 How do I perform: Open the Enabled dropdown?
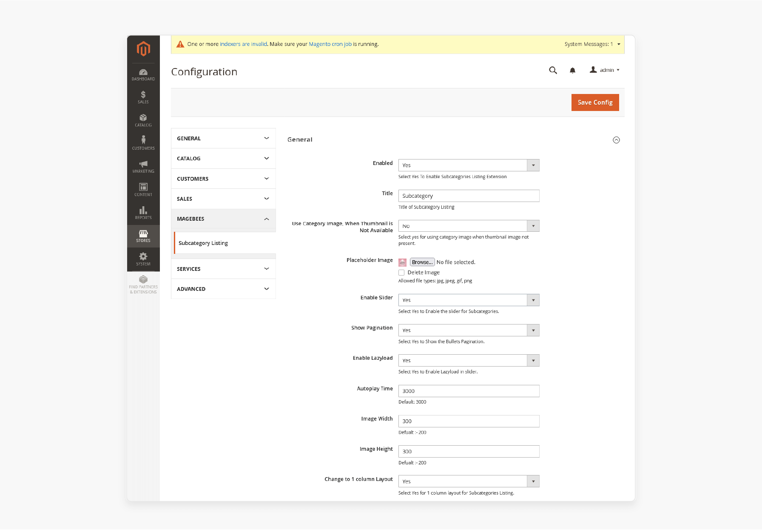tap(469, 165)
